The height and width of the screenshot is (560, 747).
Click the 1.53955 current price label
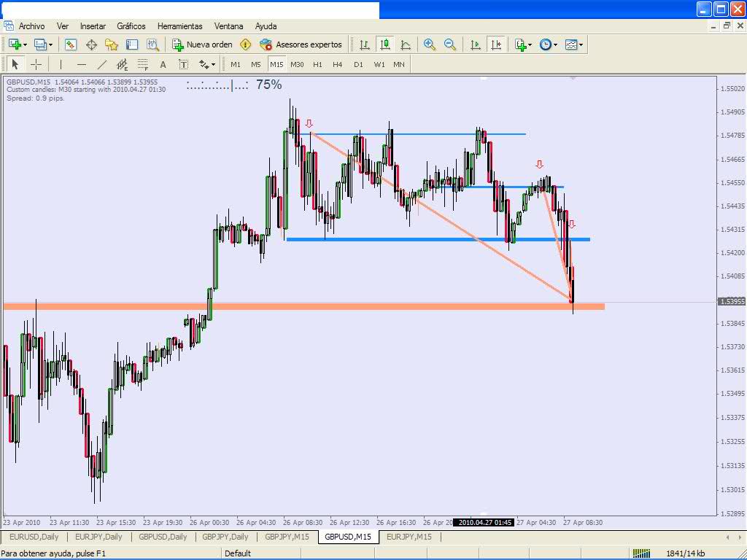[731, 301]
